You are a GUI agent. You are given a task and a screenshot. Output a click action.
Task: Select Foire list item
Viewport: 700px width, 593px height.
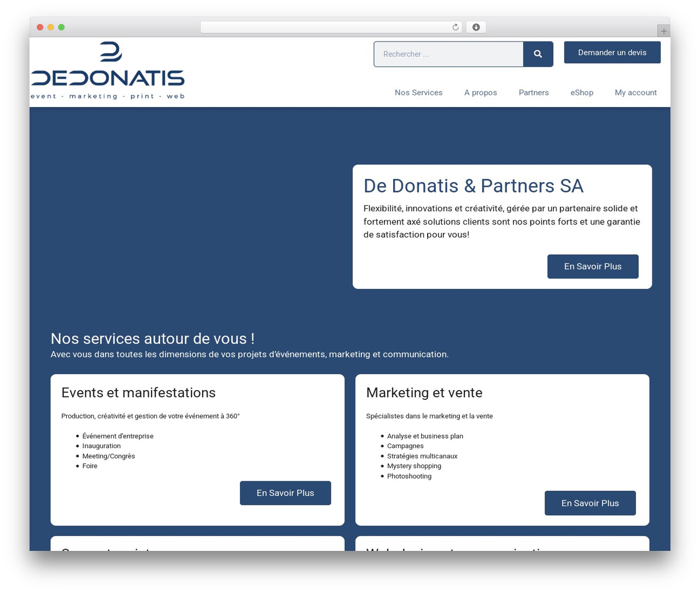click(x=90, y=466)
